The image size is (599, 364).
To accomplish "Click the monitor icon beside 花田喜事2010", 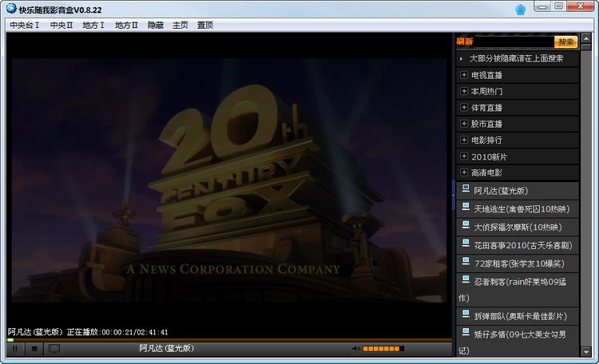I will (465, 243).
